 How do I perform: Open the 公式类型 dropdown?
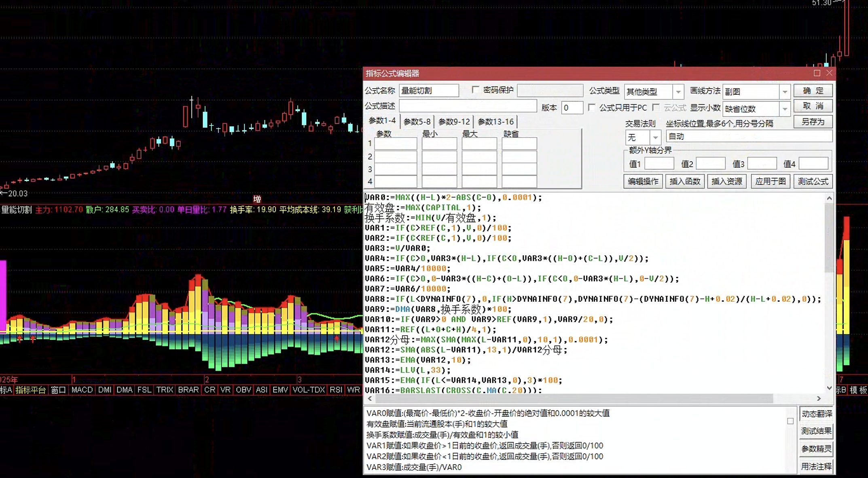(x=678, y=92)
